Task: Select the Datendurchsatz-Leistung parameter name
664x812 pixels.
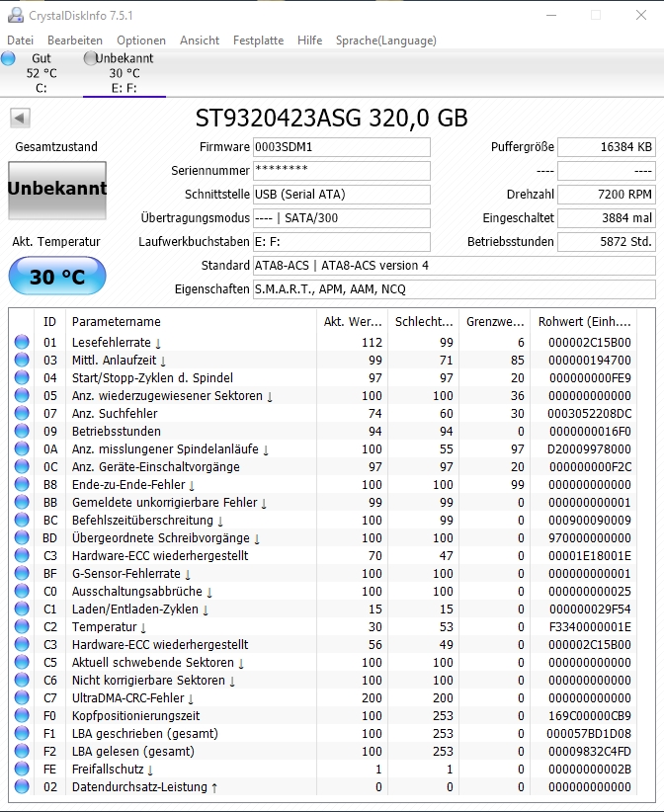Action: click(x=145, y=786)
